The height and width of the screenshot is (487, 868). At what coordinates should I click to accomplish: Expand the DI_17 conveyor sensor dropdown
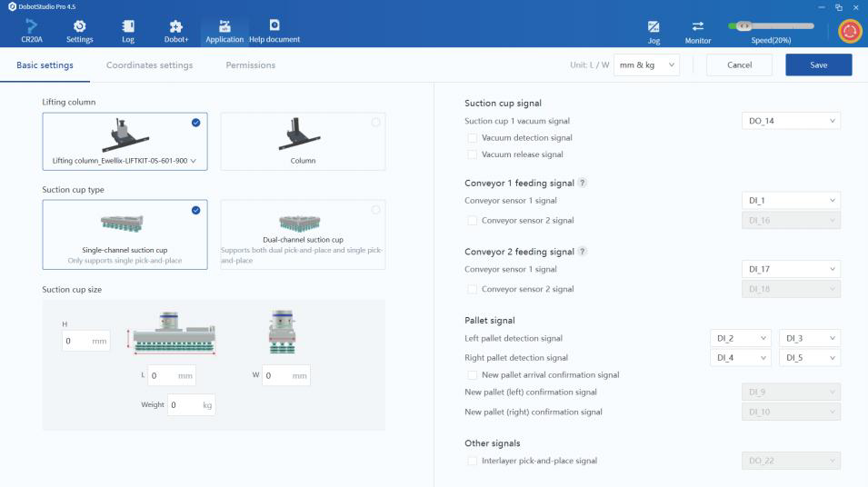[791, 269]
